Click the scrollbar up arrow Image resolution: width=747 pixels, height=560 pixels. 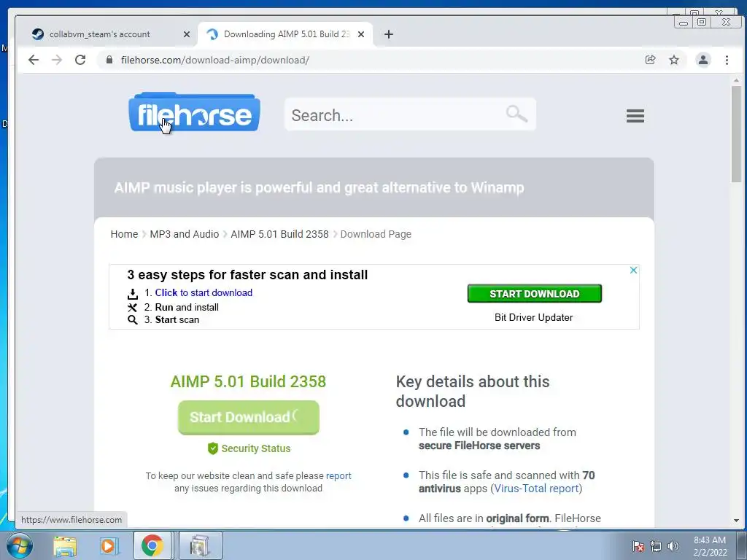click(x=737, y=80)
